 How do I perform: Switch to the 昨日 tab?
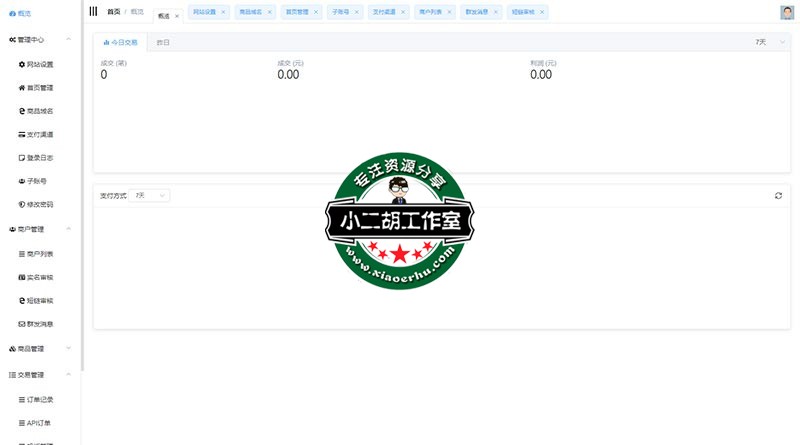tap(163, 43)
